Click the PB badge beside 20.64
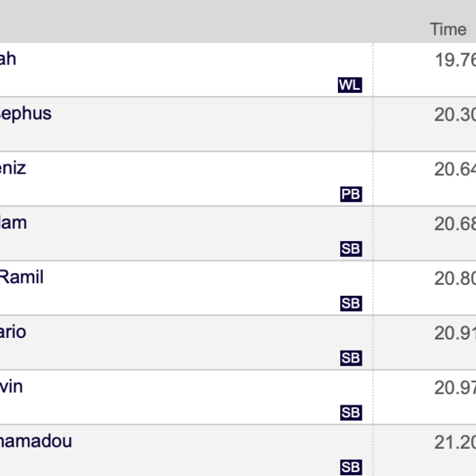The width and height of the screenshot is (476, 476). click(351, 194)
